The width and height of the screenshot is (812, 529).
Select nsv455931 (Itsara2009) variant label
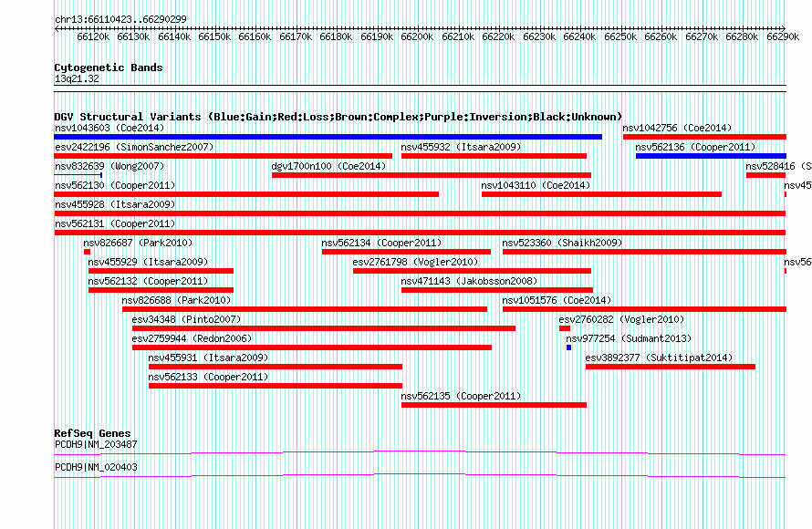[x=208, y=358]
